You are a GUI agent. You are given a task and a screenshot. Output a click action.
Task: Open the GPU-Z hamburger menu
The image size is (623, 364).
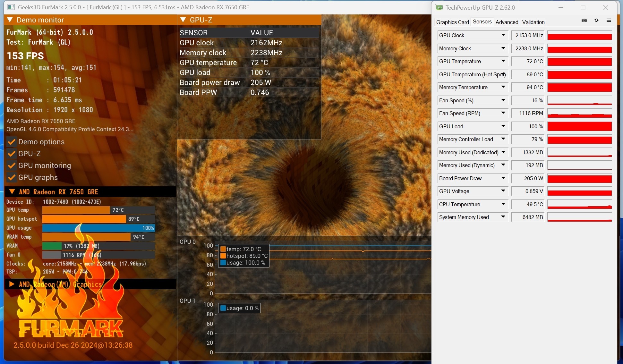click(609, 20)
